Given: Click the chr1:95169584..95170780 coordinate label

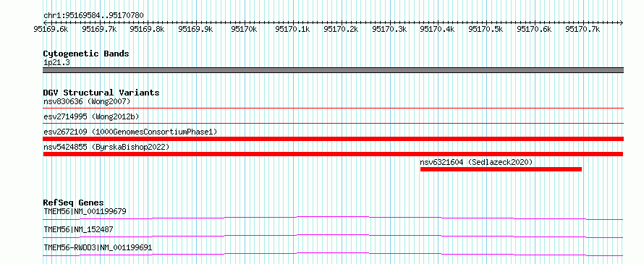Looking at the screenshot, I should pos(93,16).
